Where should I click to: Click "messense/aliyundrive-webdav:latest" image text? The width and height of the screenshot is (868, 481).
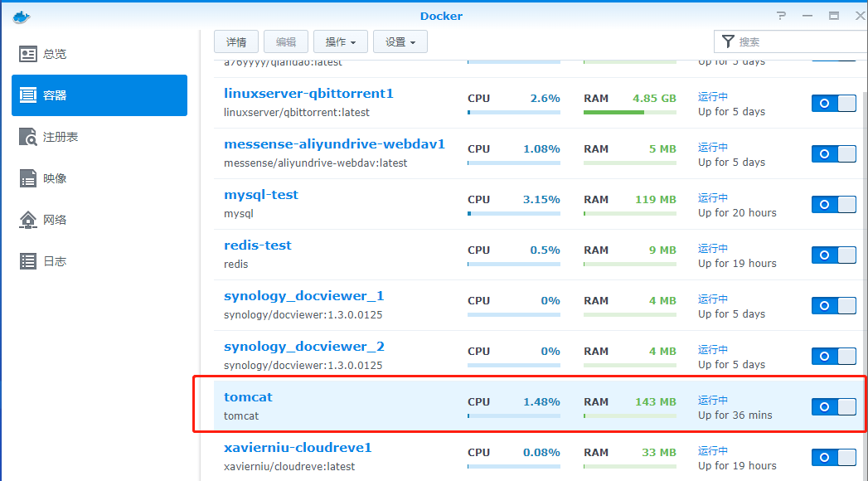pyautogui.click(x=316, y=163)
